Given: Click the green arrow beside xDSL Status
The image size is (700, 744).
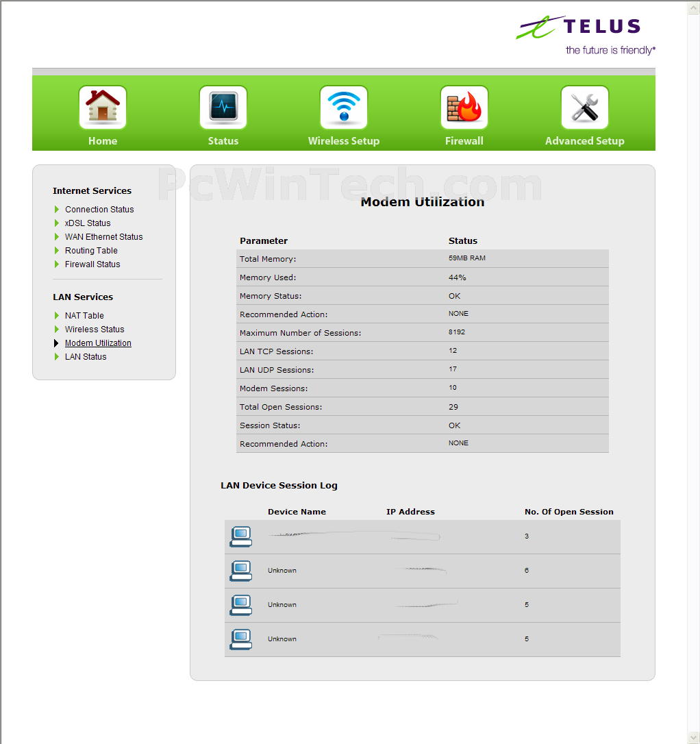Looking at the screenshot, I should pos(57,223).
